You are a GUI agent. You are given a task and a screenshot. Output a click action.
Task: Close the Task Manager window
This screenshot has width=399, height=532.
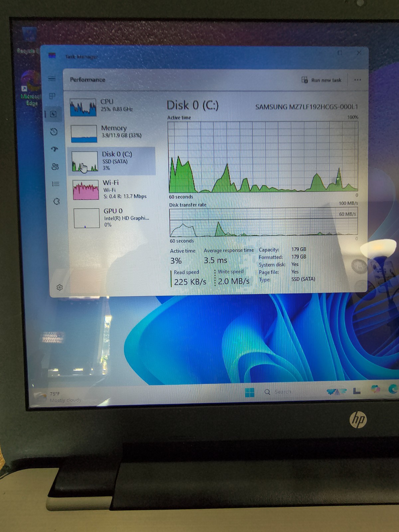[x=359, y=53]
